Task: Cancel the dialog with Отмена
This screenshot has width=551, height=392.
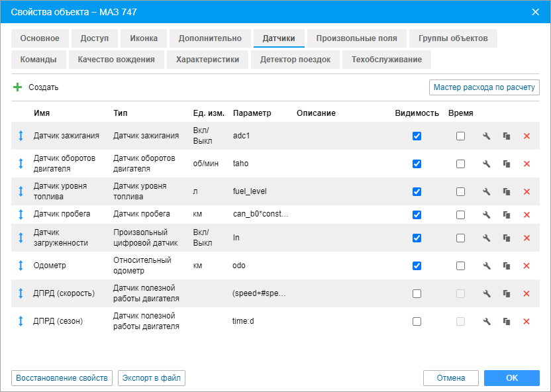Action: pyautogui.click(x=451, y=378)
